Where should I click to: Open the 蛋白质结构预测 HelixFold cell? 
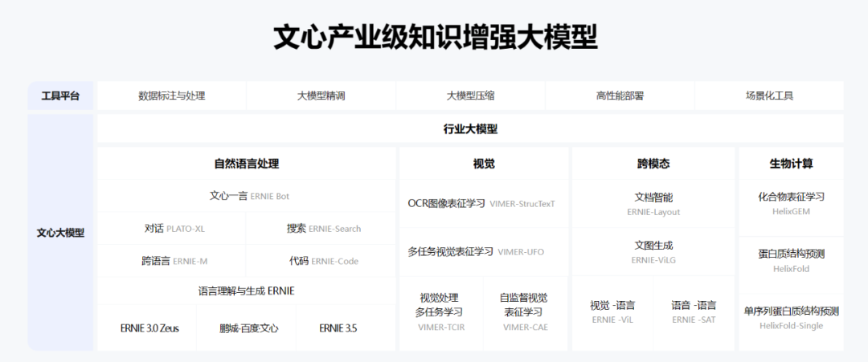pos(791,261)
